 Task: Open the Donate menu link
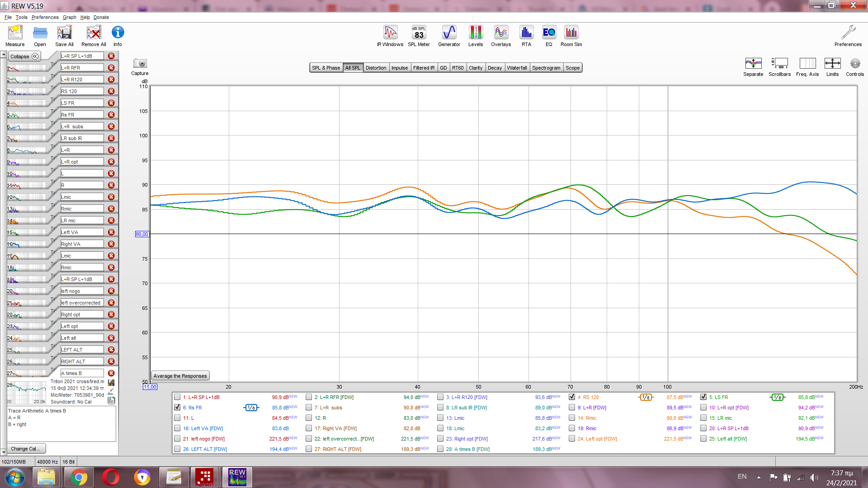pos(101,17)
